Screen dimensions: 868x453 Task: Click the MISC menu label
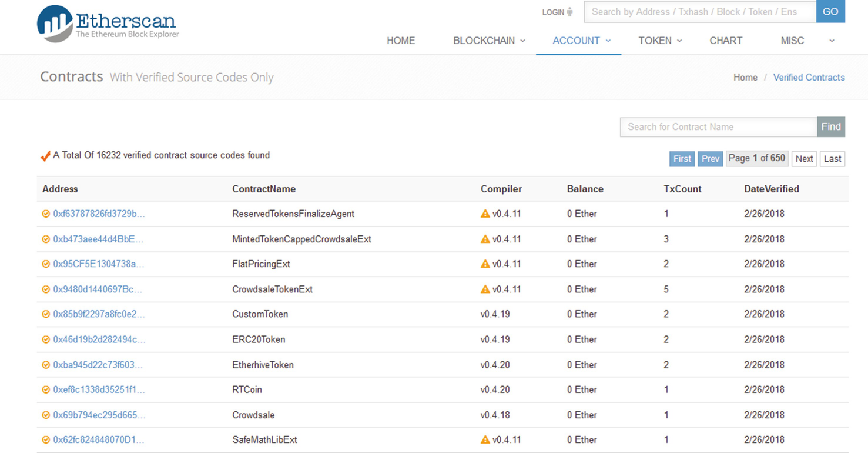pos(792,41)
